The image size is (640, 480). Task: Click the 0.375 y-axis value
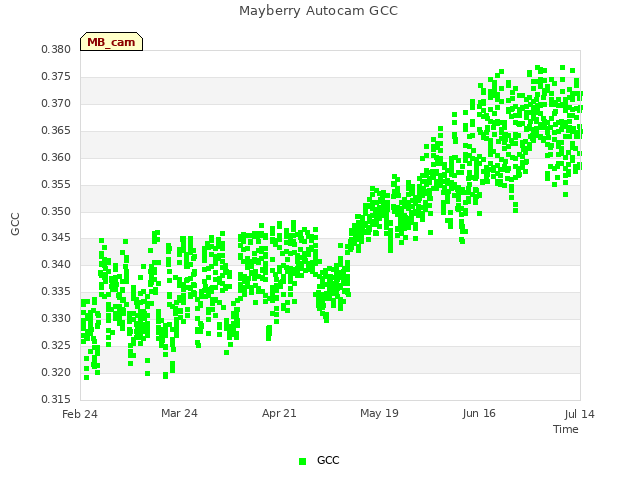tap(56, 76)
